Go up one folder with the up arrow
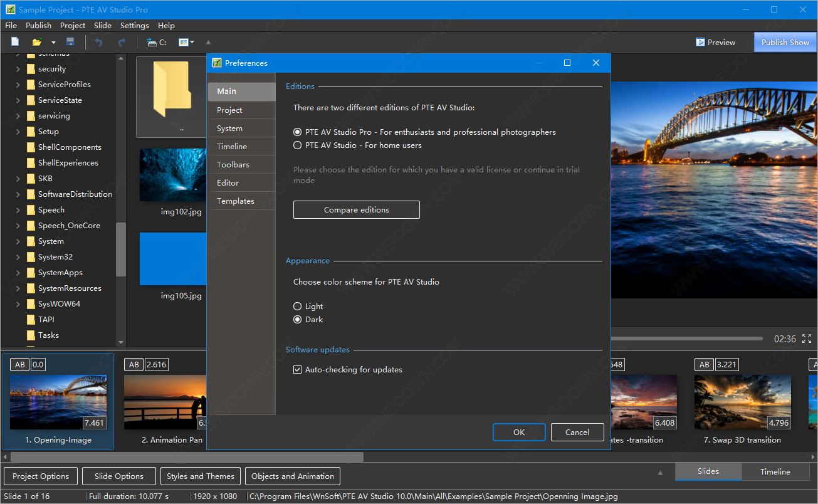Screen dimensions: 818x504 pyautogui.click(x=209, y=42)
